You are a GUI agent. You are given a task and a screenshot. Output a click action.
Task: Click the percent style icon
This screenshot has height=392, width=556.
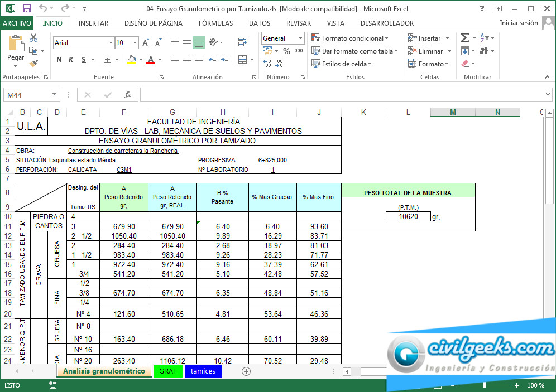click(x=286, y=51)
